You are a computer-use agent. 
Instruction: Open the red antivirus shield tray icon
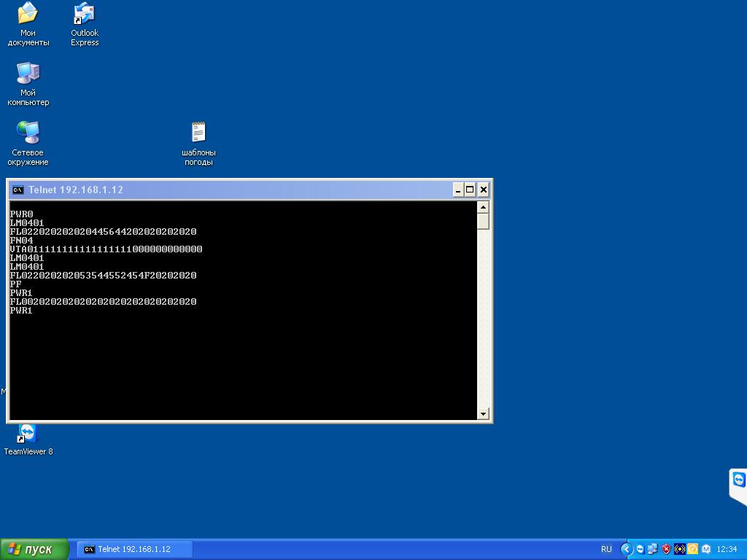point(665,549)
